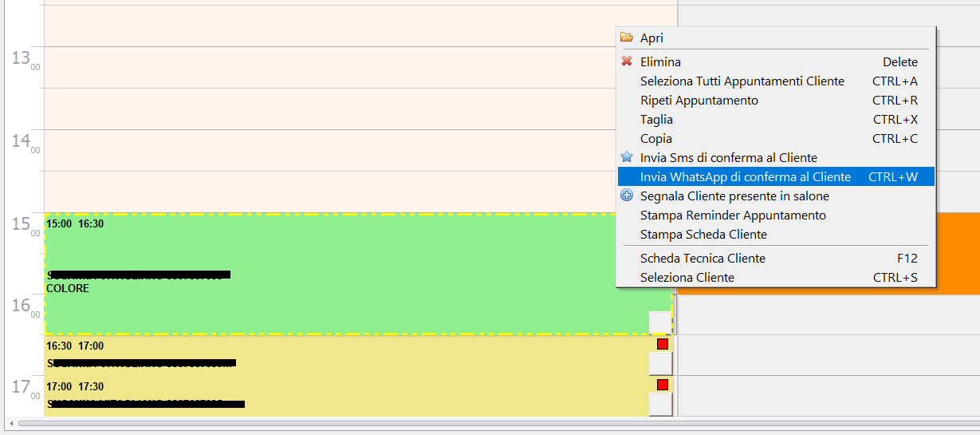The width and height of the screenshot is (980, 435).
Task: Click Stampa Scheda Cliente option
Action: (x=703, y=235)
